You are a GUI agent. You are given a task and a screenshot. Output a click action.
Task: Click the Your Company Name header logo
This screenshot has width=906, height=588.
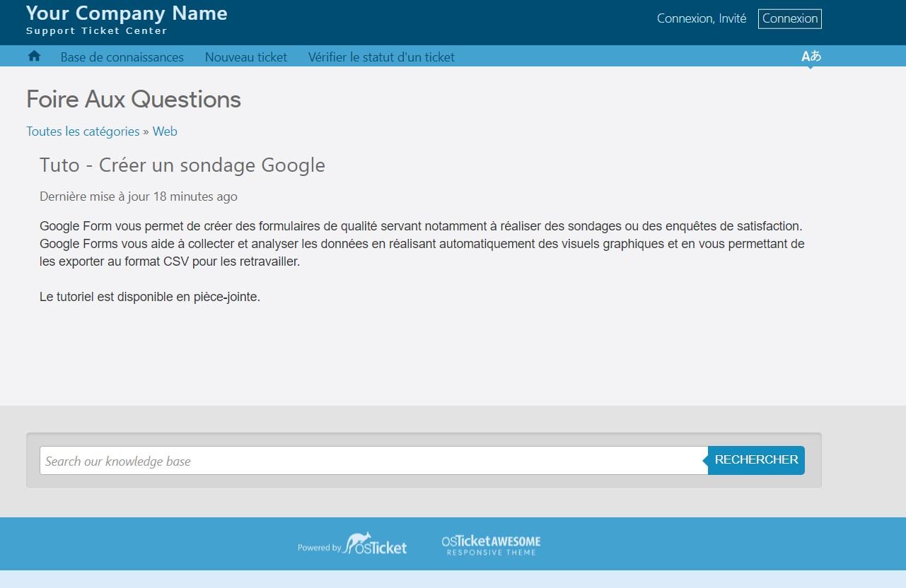pos(127,13)
